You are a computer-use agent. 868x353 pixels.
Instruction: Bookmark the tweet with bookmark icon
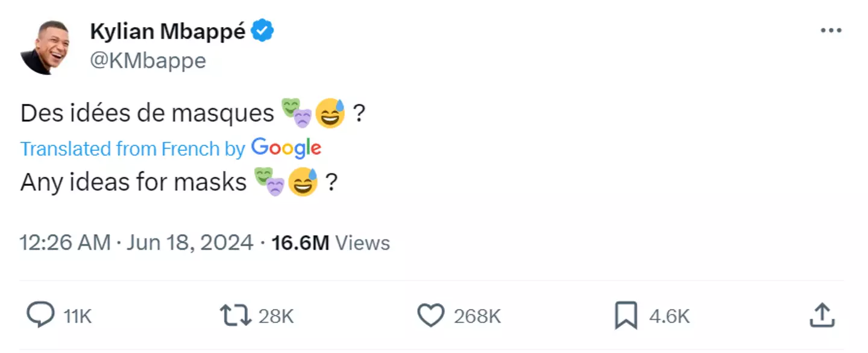tap(626, 316)
